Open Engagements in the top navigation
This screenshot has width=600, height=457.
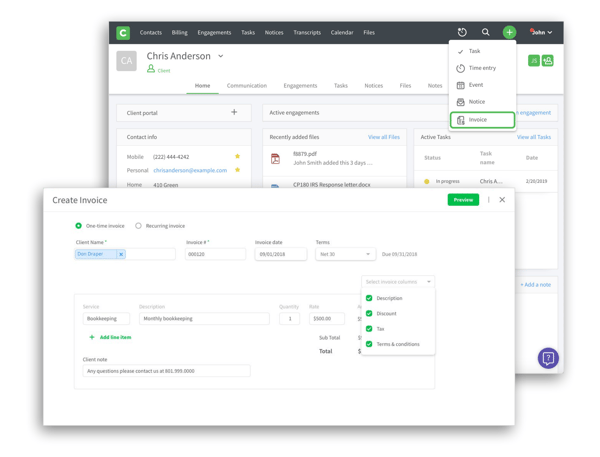point(214,33)
